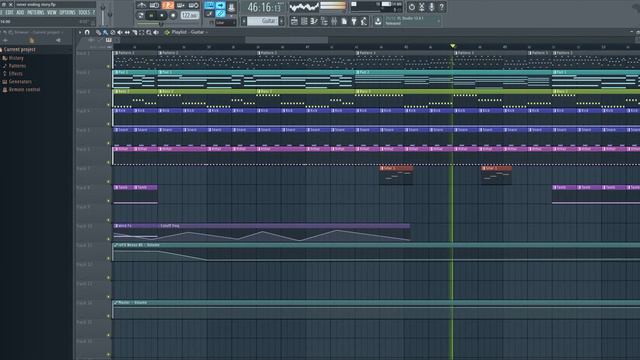
Task: Click the circular power-style icon at top
Action: (412, 7)
